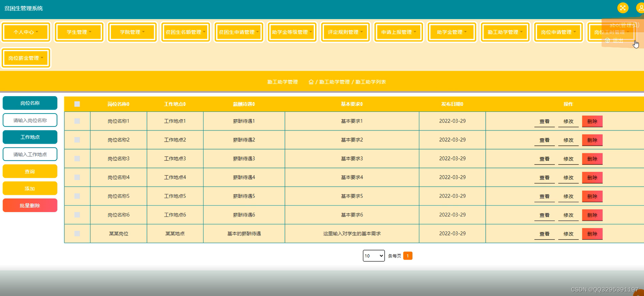Click 查看 for row 某某岗位

(x=545, y=234)
